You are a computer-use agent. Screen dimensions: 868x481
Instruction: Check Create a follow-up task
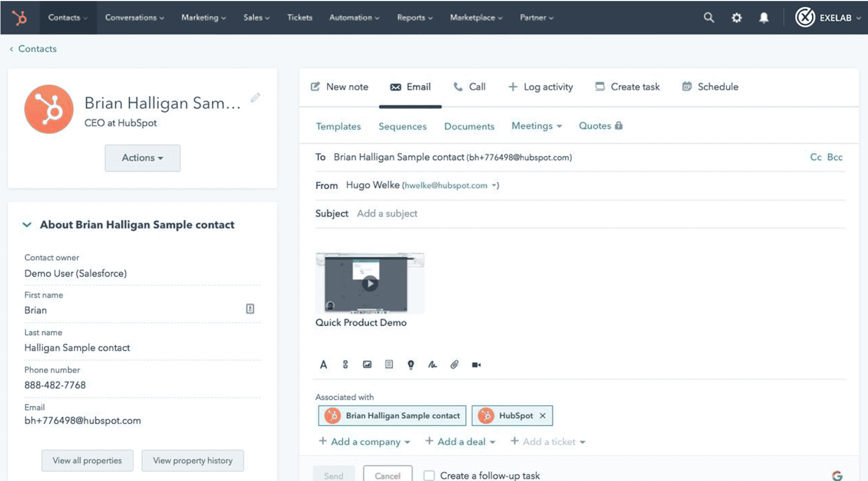point(429,476)
